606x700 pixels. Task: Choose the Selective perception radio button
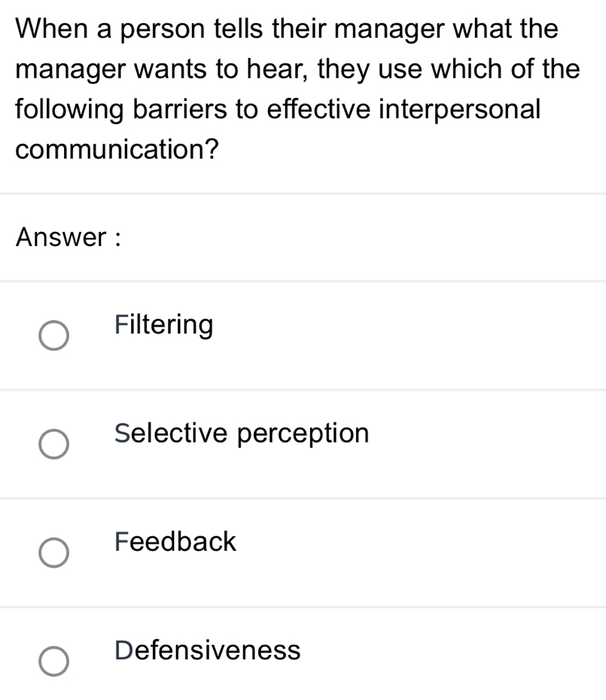coord(53,444)
